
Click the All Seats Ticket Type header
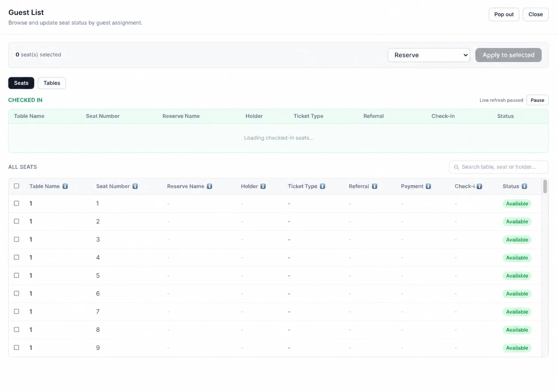pyautogui.click(x=302, y=186)
